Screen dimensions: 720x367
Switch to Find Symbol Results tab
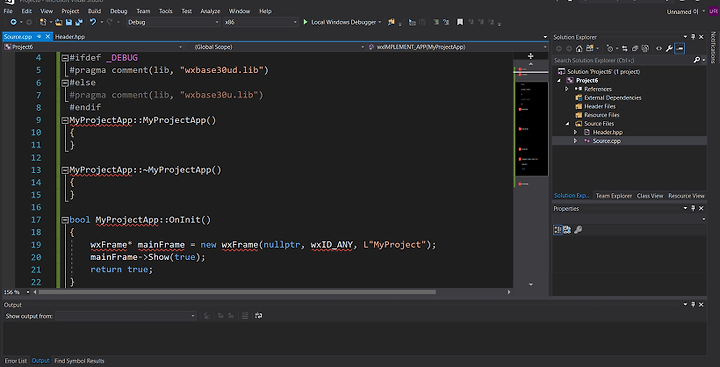pos(79,361)
